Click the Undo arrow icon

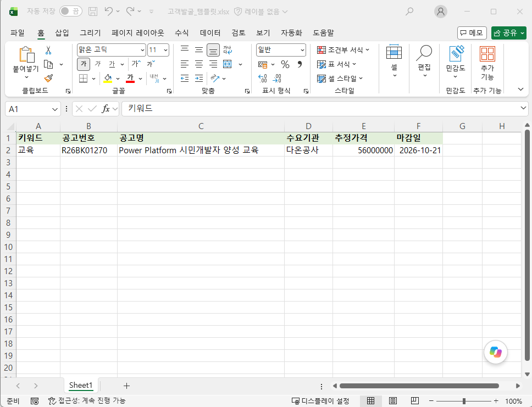[x=109, y=12]
